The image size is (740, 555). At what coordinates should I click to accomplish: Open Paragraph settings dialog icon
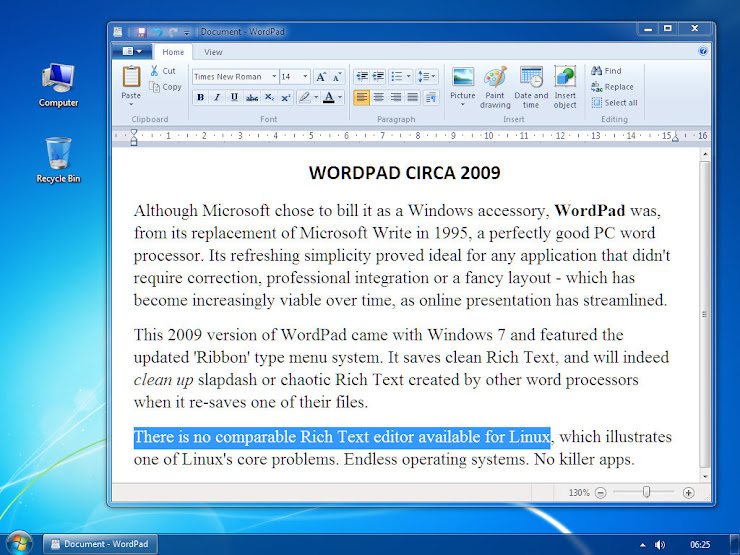point(430,97)
